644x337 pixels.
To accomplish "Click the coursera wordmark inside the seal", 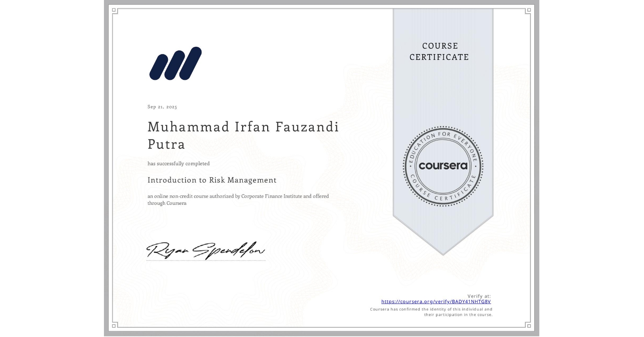I will pos(443,166).
